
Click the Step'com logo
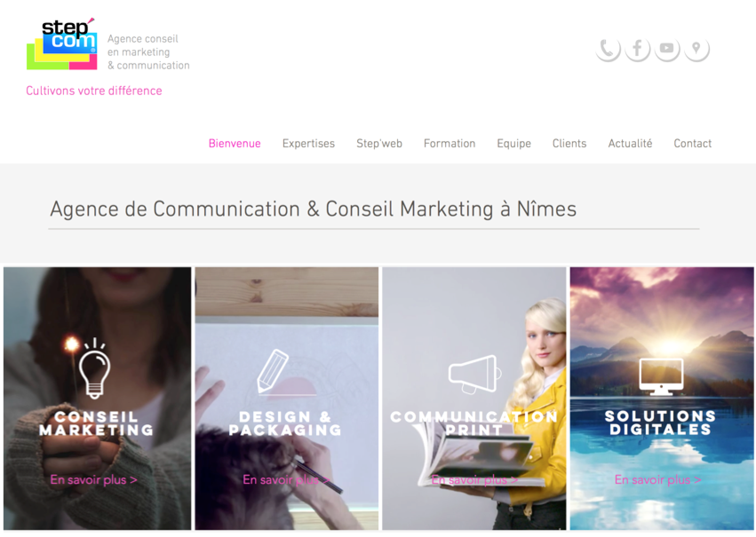[62, 44]
